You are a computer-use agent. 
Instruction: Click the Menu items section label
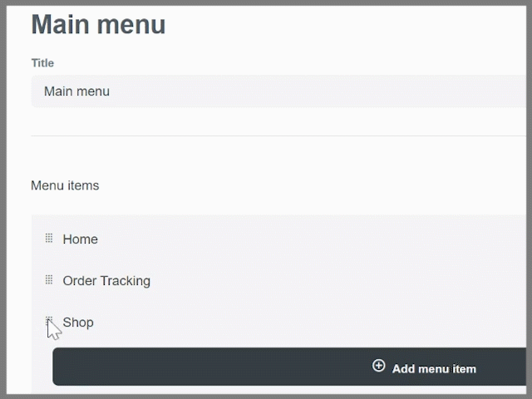pos(65,185)
